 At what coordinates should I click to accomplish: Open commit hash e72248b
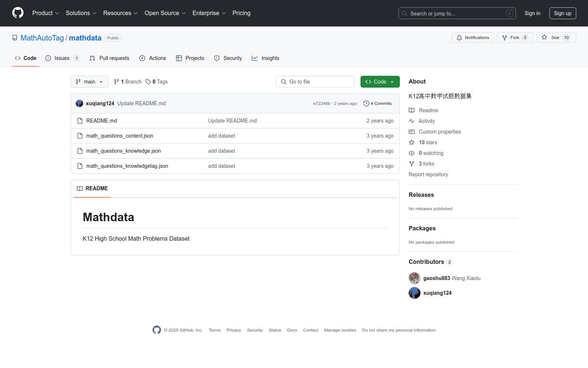[322, 103]
